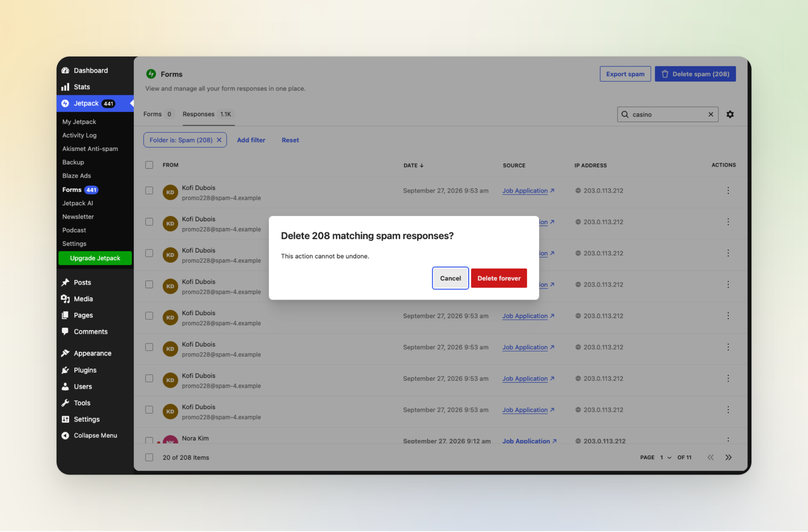The width and height of the screenshot is (808, 532).
Task: Open My Jetpack menu item
Action: coord(79,122)
